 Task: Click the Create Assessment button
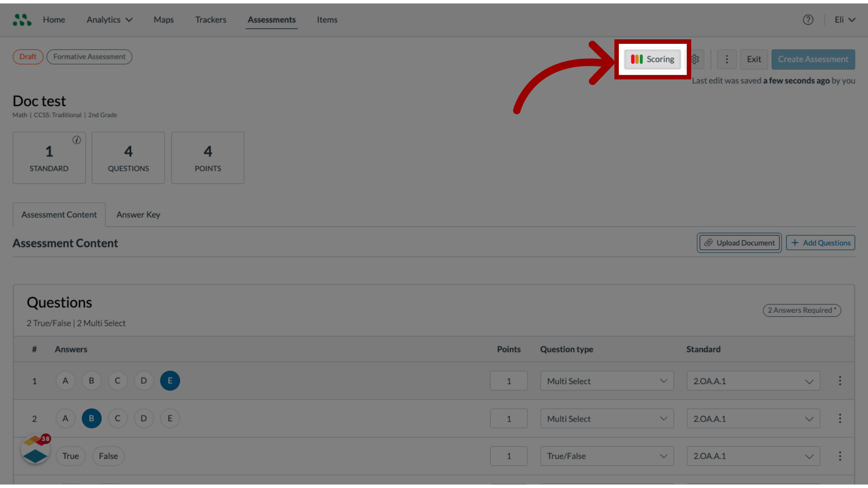(812, 58)
